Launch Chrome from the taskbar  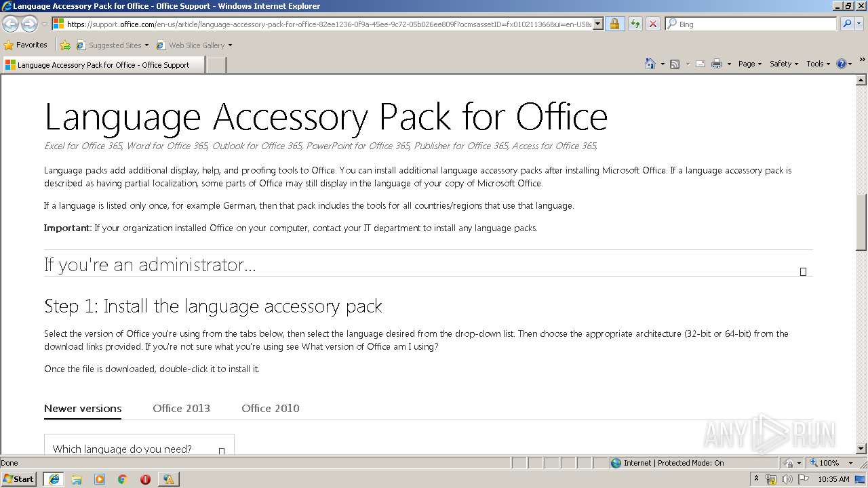(x=123, y=479)
